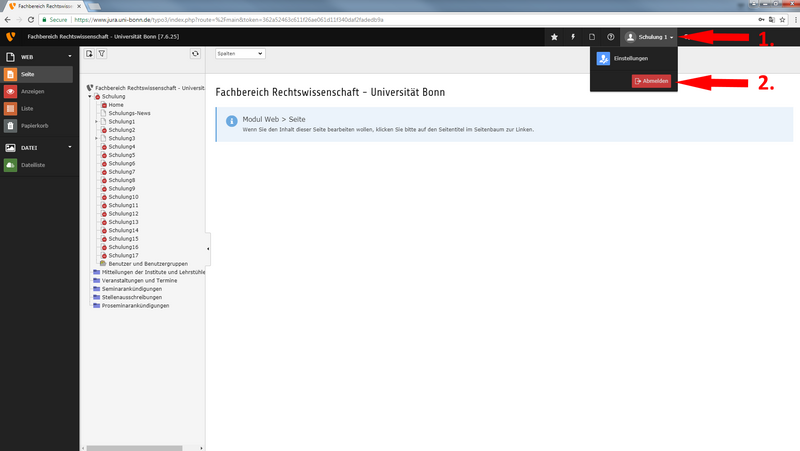Select the Schulung7 page
This screenshot has height=451, width=800.
[122, 172]
